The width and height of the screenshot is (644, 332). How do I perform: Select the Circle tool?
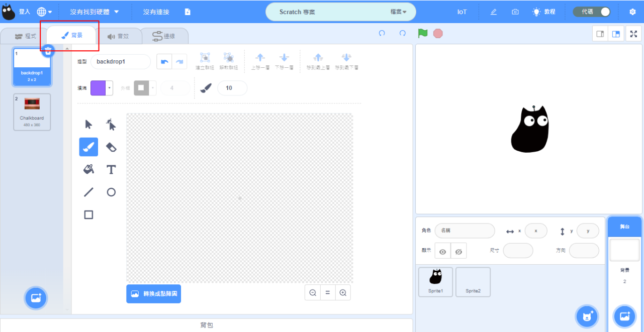(x=111, y=192)
